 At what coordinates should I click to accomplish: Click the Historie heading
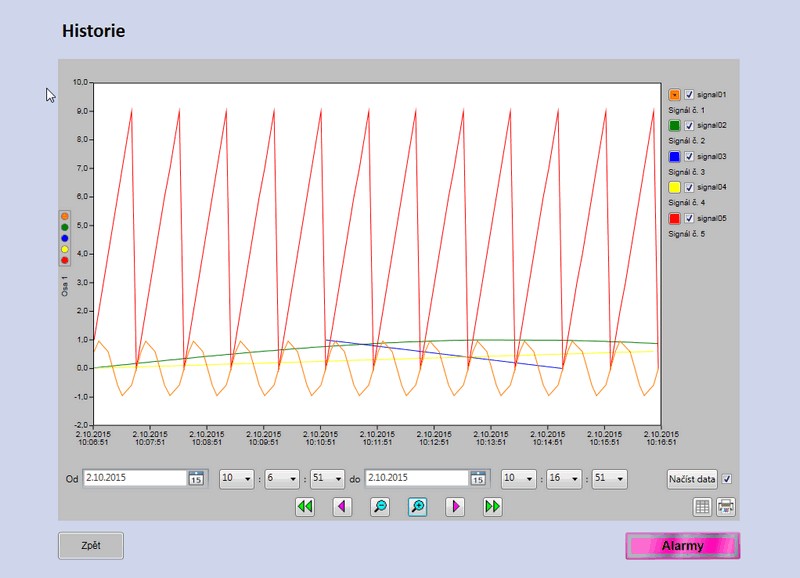pos(93,31)
